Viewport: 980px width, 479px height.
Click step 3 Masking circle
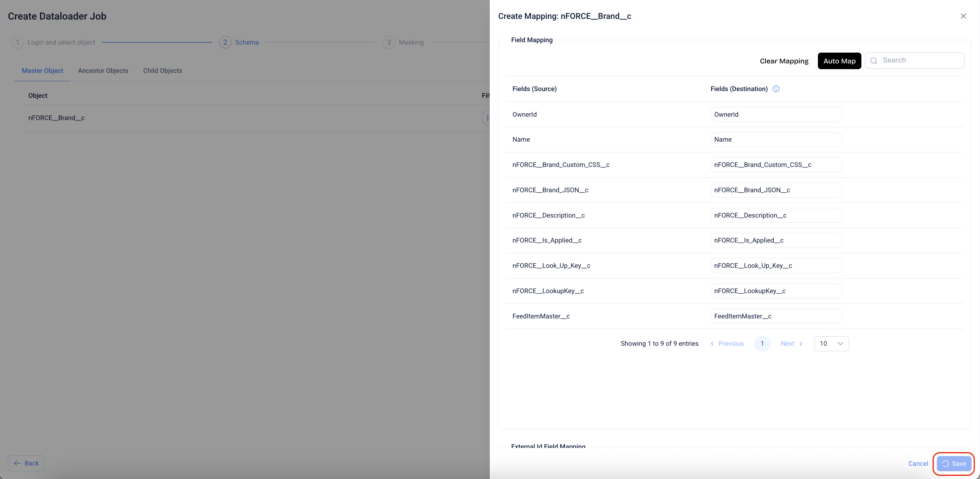pyautogui.click(x=389, y=42)
